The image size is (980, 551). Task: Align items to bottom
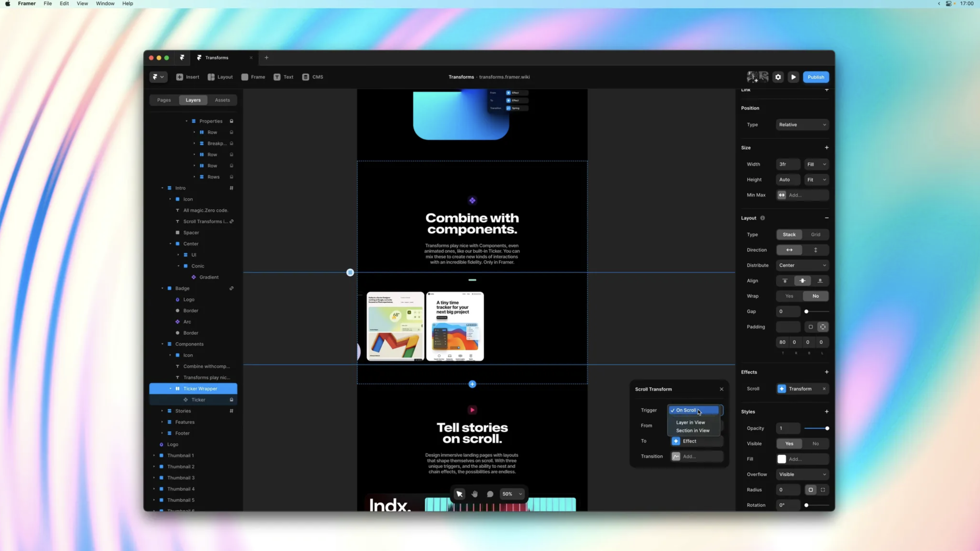pyautogui.click(x=820, y=281)
